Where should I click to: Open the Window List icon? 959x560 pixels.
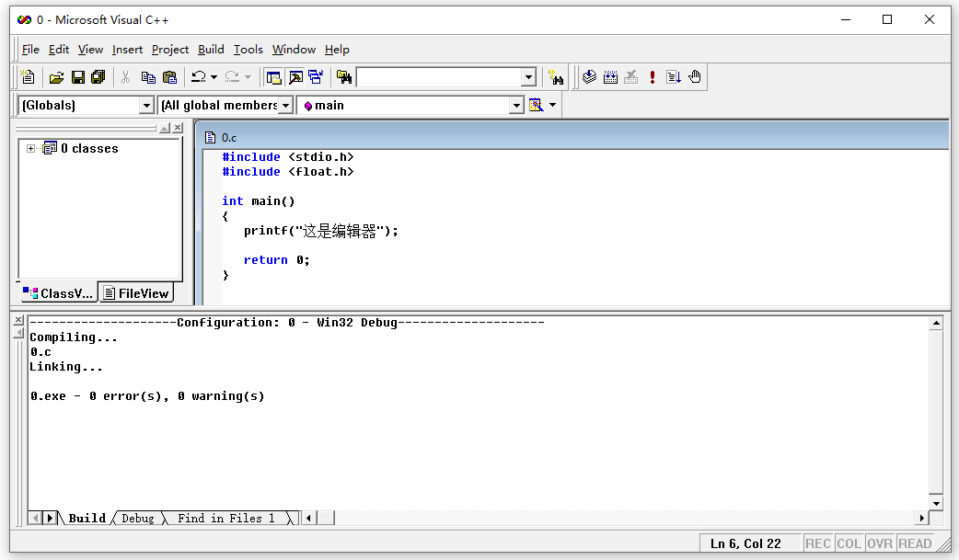[x=316, y=77]
